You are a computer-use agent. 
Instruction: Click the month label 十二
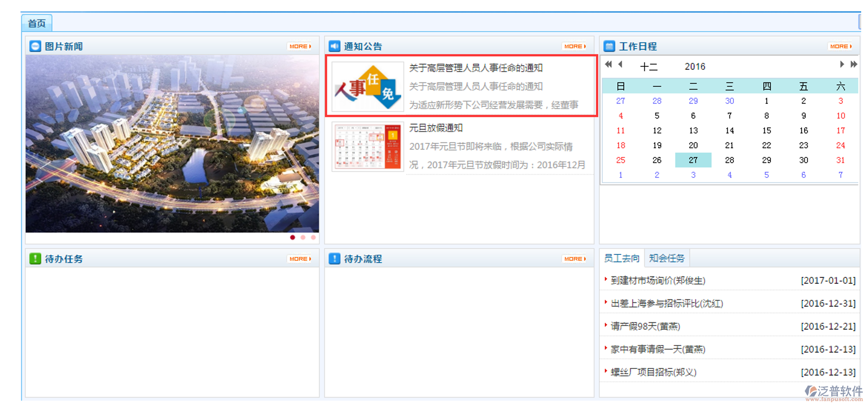coord(649,67)
